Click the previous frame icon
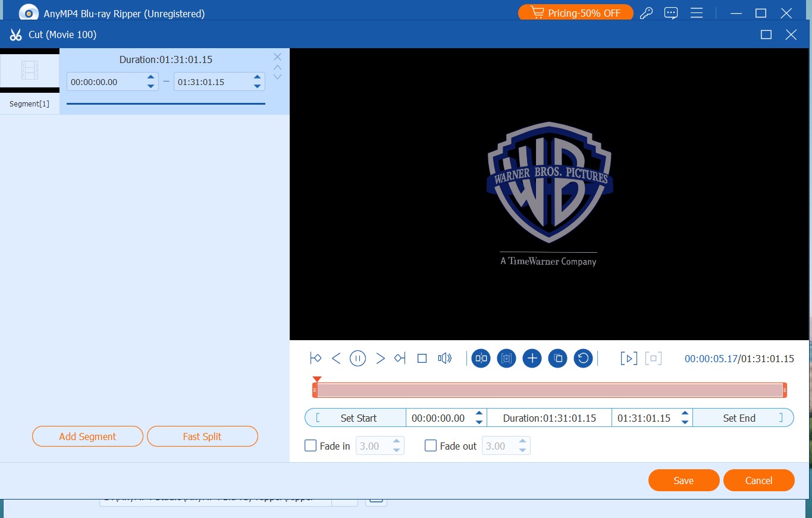This screenshot has width=812, height=518. pos(336,358)
